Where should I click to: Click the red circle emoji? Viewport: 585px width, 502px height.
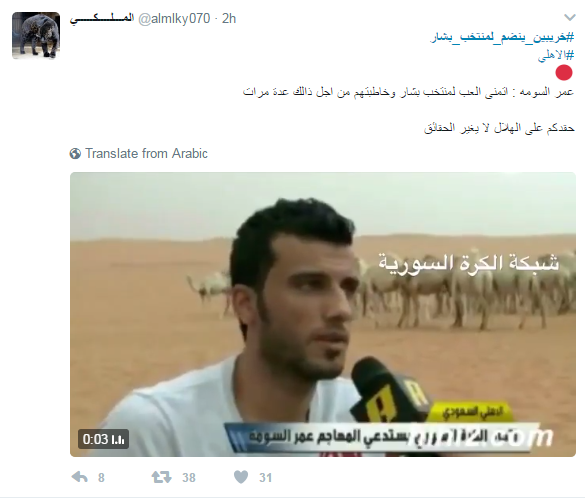click(x=564, y=72)
